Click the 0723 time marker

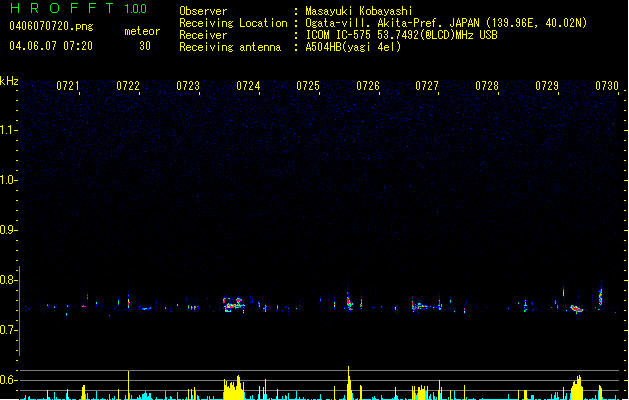point(188,86)
